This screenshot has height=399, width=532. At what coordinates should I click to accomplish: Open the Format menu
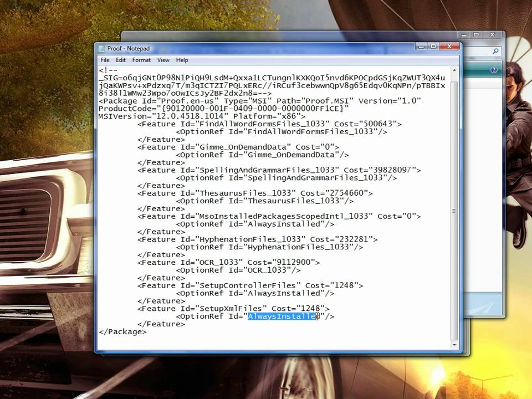click(141, 60)
